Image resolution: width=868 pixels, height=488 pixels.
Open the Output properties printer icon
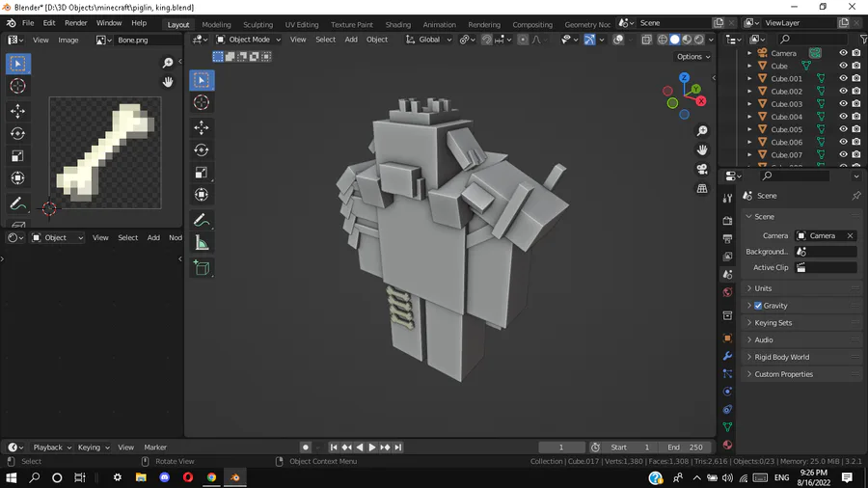click(x=727, y=238)
